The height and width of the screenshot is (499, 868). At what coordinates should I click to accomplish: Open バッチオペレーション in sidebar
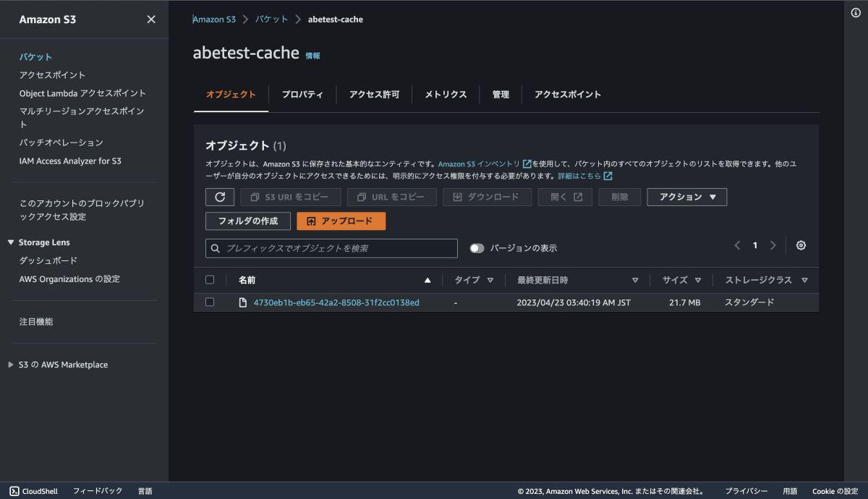tap(61, 142)
